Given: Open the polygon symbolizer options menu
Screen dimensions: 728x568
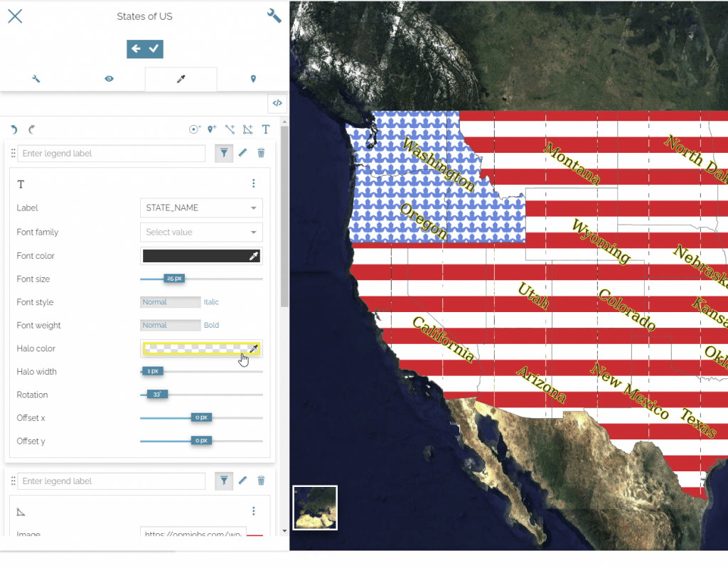Looking at the screenshot, I should pos(254,511).
